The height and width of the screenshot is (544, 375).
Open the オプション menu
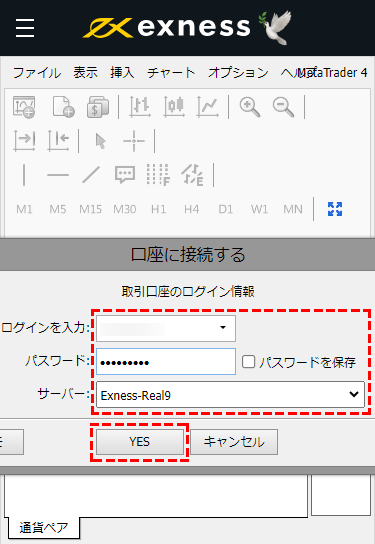[x=238, y=73]
